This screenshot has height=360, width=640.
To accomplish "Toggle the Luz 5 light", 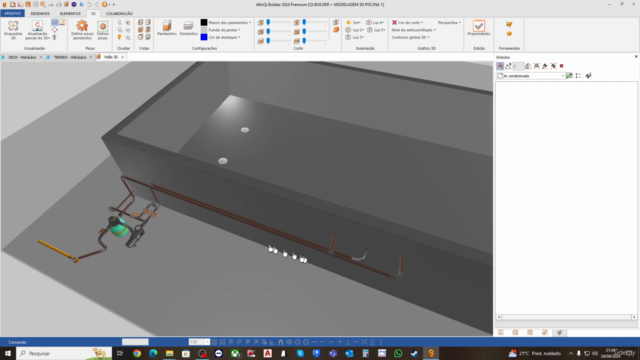I will point(376,30).
